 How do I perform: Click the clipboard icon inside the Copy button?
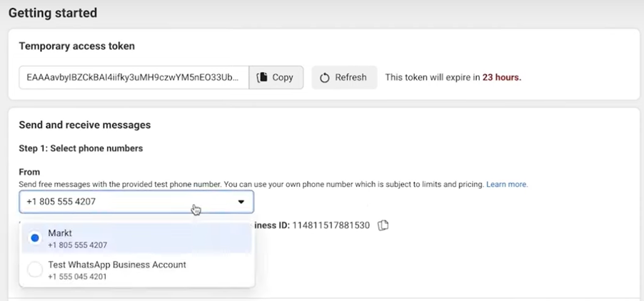[x=262, y=77]
